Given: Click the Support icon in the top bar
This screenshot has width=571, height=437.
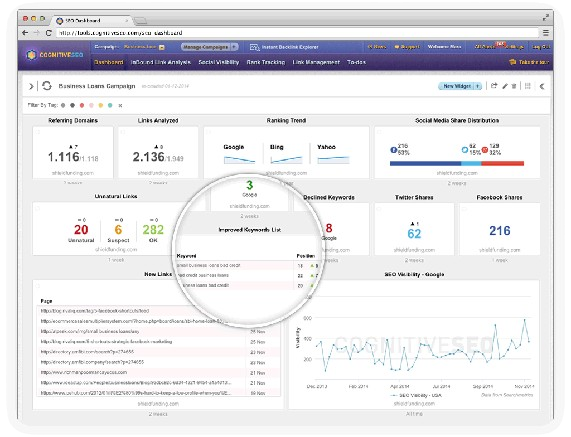Looking at the screenshot, I should pyautogui.click(x=397, y=47).
